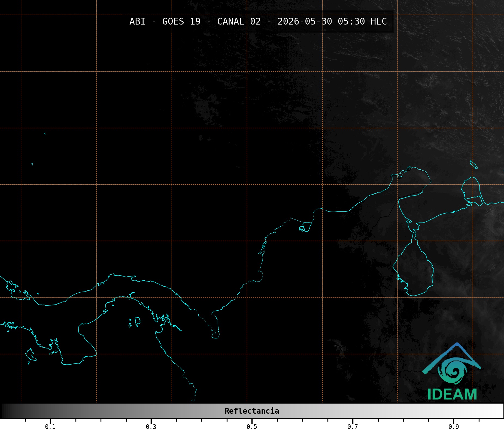Click the 0.5 colorbar tick label
The width and height of the screenshot is (504, 430).
(x=252, y=427)
